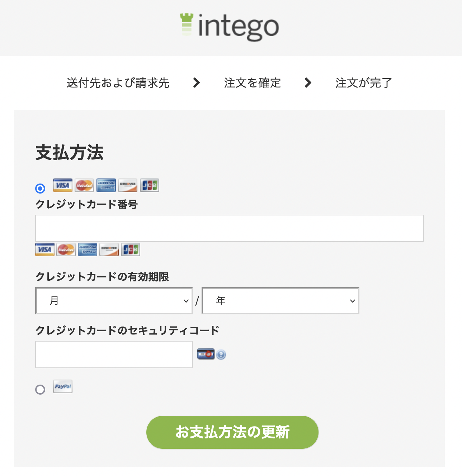Go to the 注文を確定 step
462x476 pixels.
(252, 83)
